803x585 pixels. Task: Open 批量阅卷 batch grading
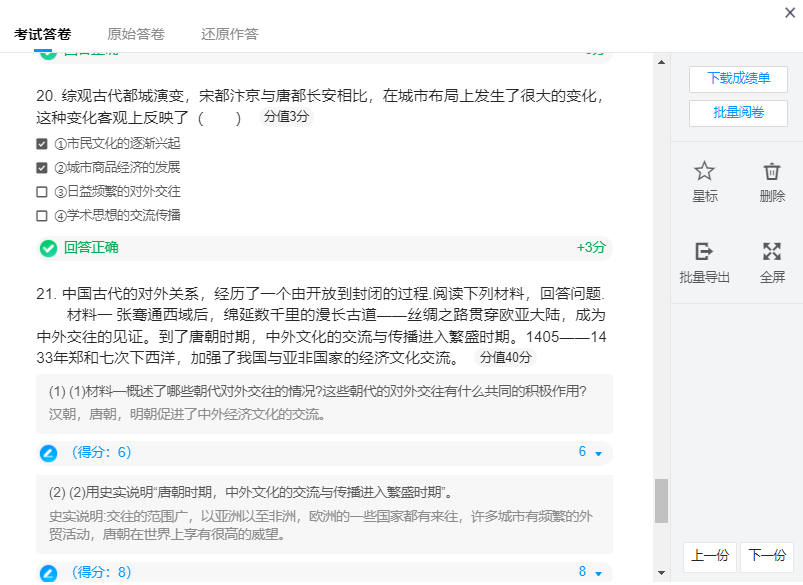(738, 113)
